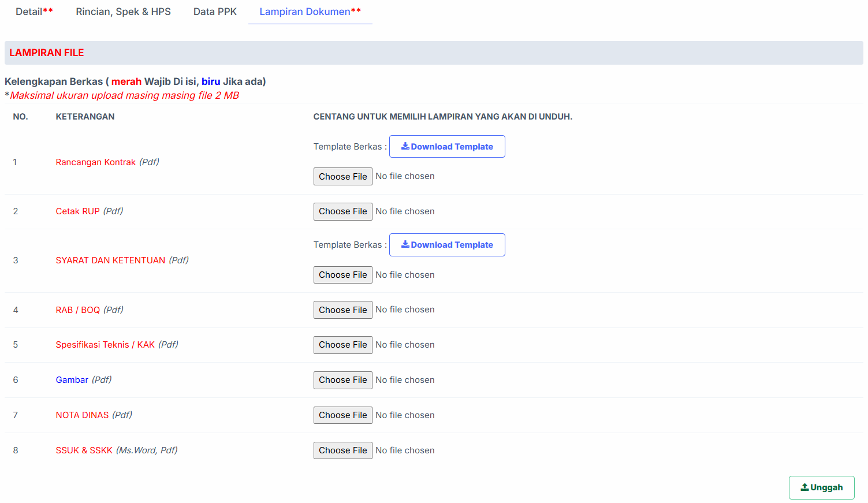Screen dimensions: 868x503
Task: Click the LAMPIRAN FILE section header
Action: [47, 53]
